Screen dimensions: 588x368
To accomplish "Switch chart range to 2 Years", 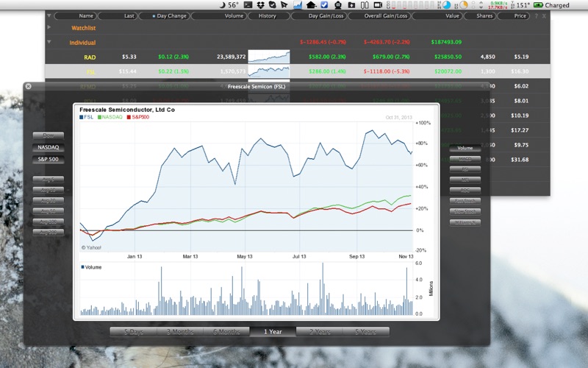I will tap(320, 332).
